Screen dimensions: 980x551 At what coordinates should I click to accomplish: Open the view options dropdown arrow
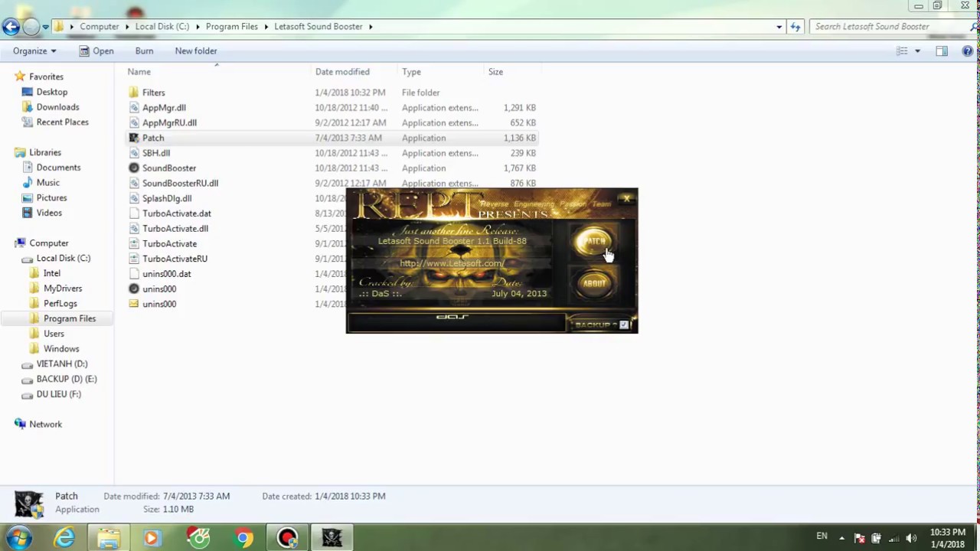[917, 51]
